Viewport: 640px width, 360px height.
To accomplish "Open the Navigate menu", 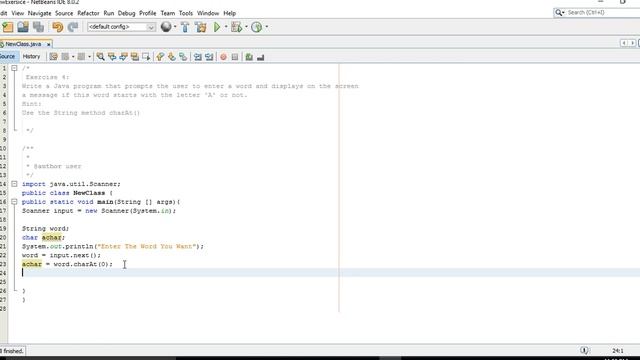I will [x=40, y=13].
